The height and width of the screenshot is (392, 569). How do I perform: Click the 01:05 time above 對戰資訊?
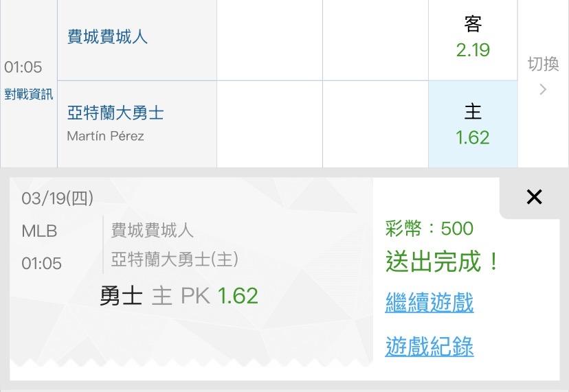pos(23,67)
